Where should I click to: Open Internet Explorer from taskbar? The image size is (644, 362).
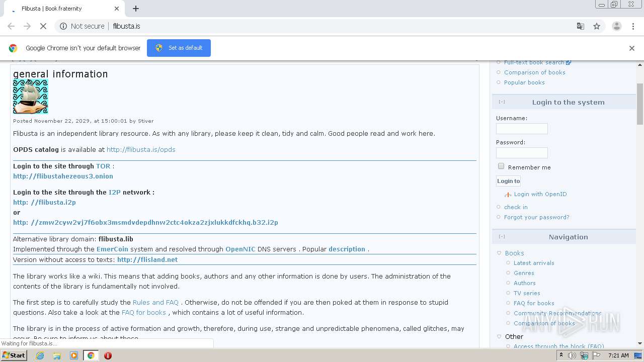40,355
